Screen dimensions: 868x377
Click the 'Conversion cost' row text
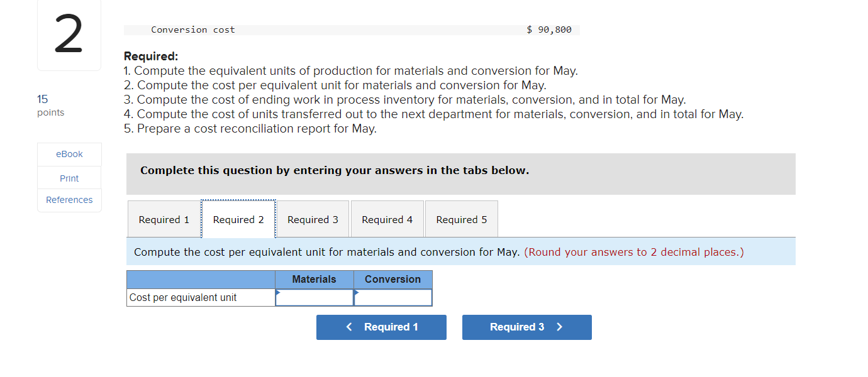click(x=193, y=30)
